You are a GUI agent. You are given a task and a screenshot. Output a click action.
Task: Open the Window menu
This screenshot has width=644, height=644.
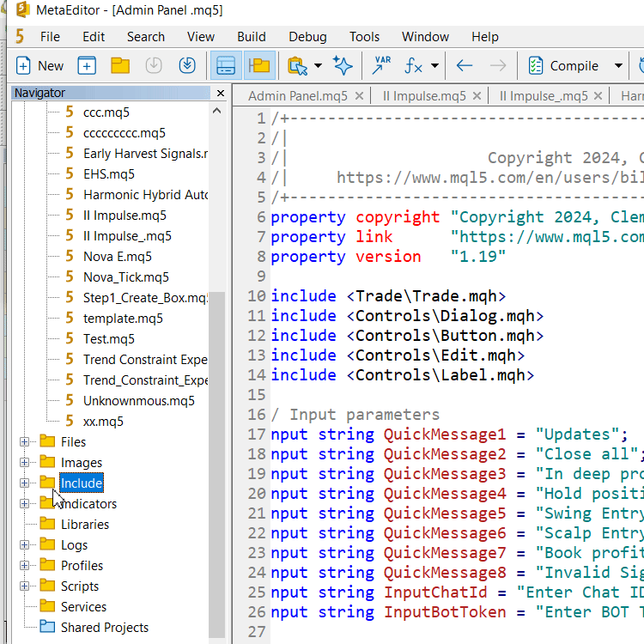click(426, 37)
